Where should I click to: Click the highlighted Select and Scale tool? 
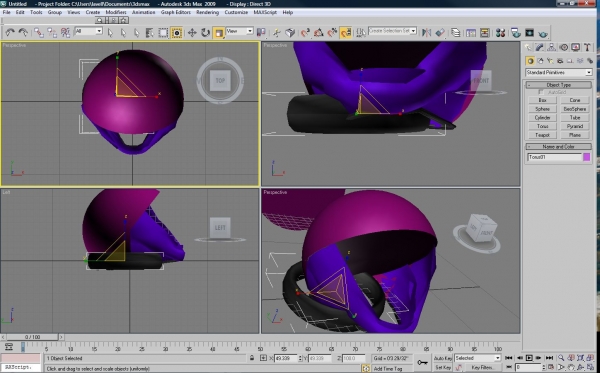(218, 33)
